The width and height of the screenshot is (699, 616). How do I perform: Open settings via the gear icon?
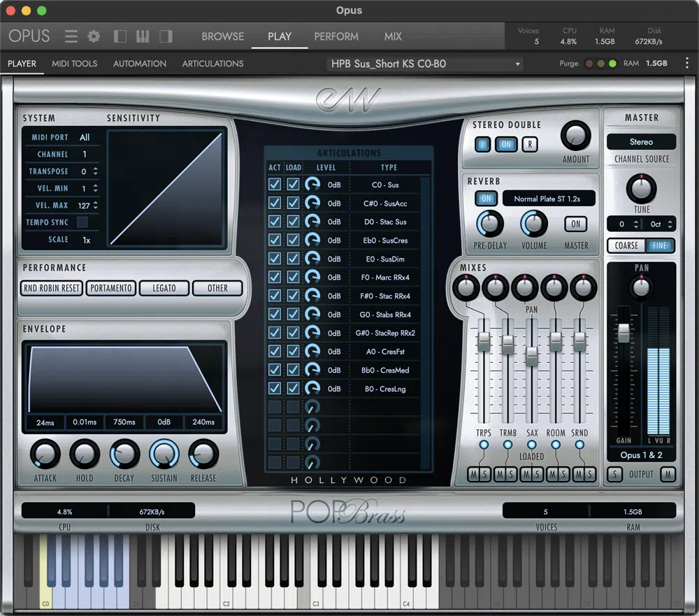[x=93, y=36]
